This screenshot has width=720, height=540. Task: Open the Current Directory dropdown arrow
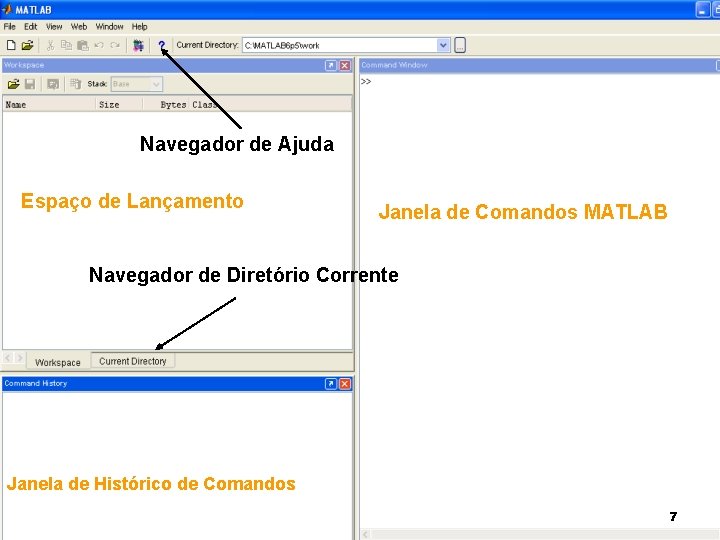coord(443,45)
